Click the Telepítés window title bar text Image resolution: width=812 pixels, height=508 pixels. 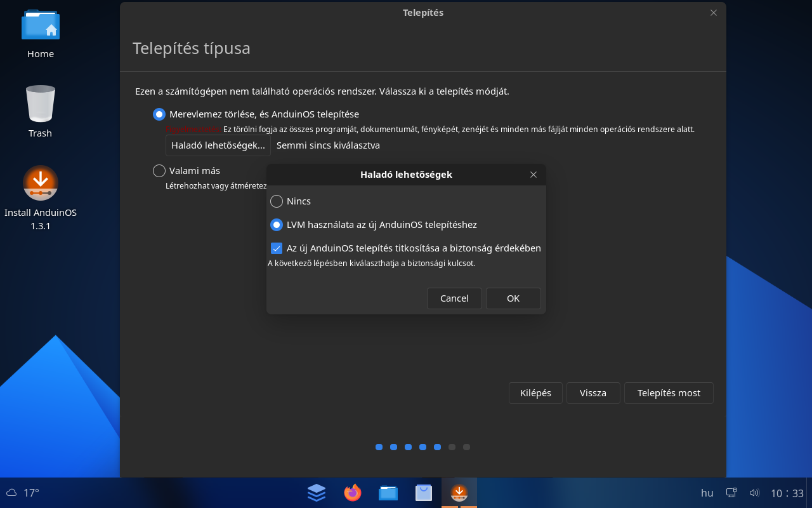(423, 13)
